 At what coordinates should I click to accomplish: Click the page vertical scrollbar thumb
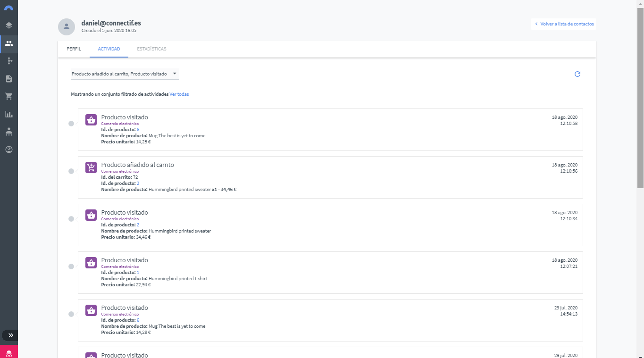click(640, 98)
